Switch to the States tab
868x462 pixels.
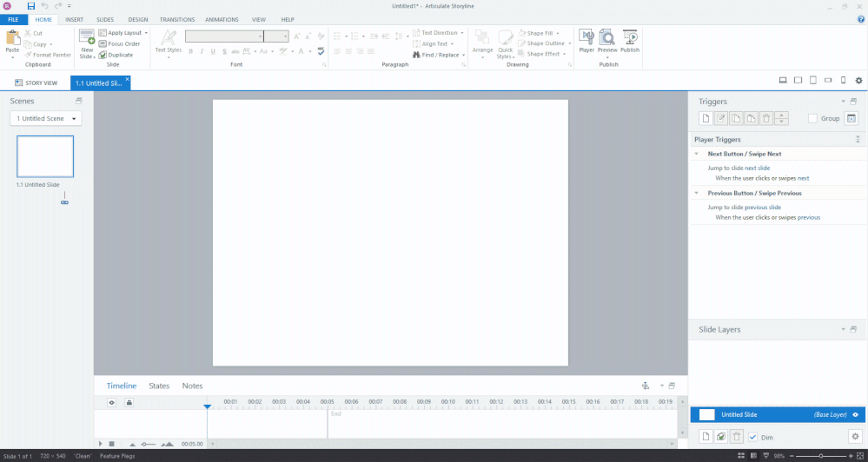tap(159, 386)
